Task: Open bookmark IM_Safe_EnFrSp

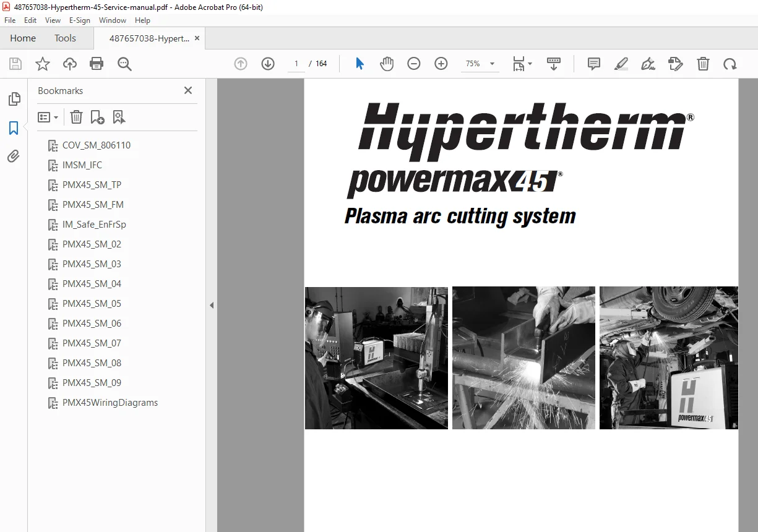Action: tap(94, 225)
